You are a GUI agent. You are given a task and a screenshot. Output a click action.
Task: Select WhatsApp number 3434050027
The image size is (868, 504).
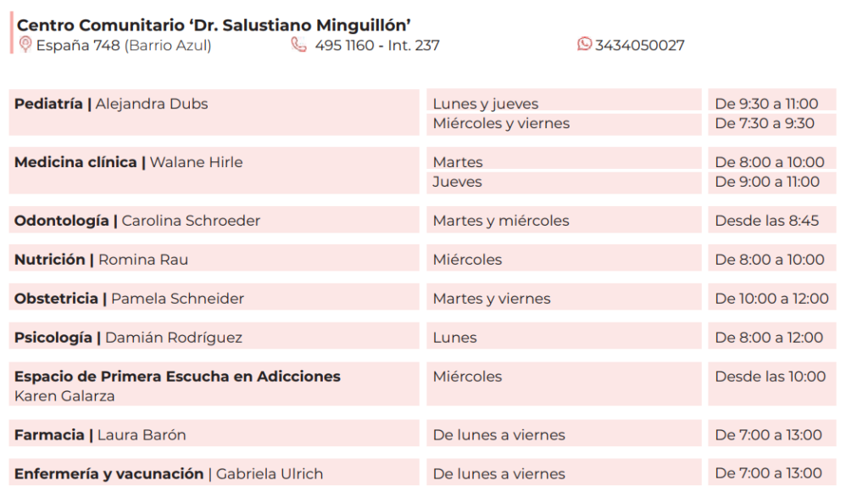click(x=640, y=46)
